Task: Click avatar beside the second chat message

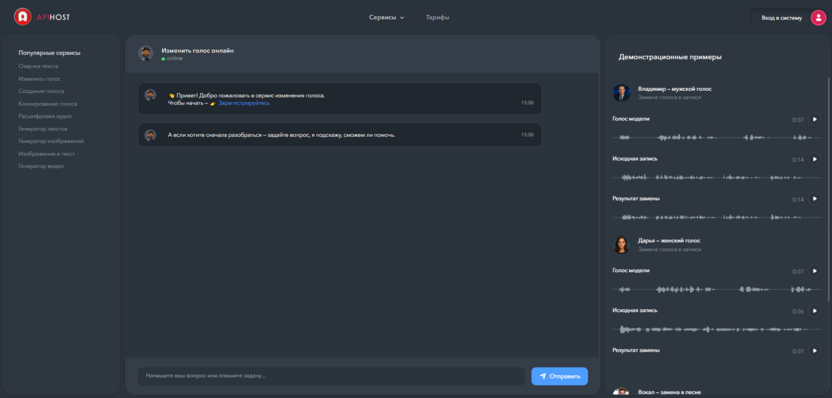Action: 151,135
